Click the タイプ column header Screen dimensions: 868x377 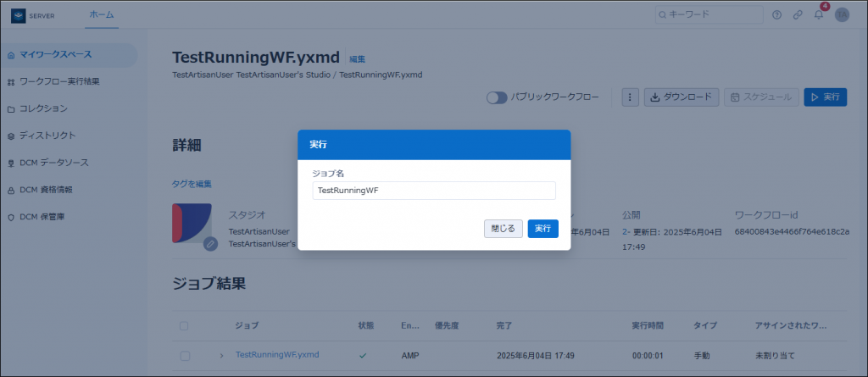705,326
